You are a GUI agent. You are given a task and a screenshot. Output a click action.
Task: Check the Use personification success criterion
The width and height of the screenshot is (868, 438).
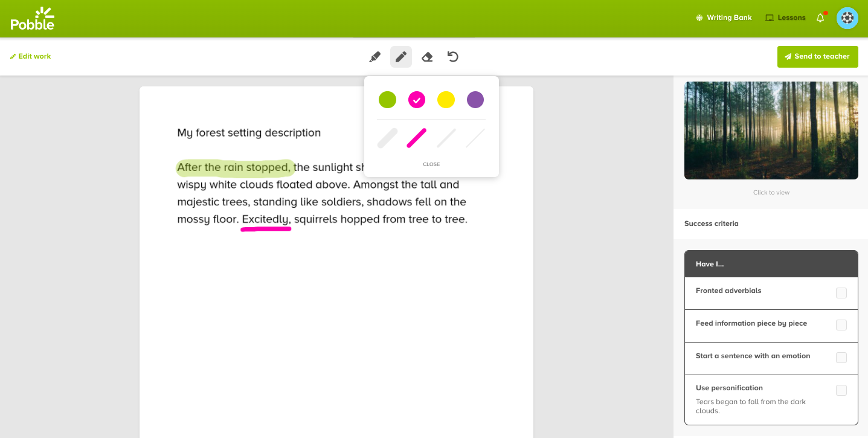pyautogui.click(x=841, y=390)
